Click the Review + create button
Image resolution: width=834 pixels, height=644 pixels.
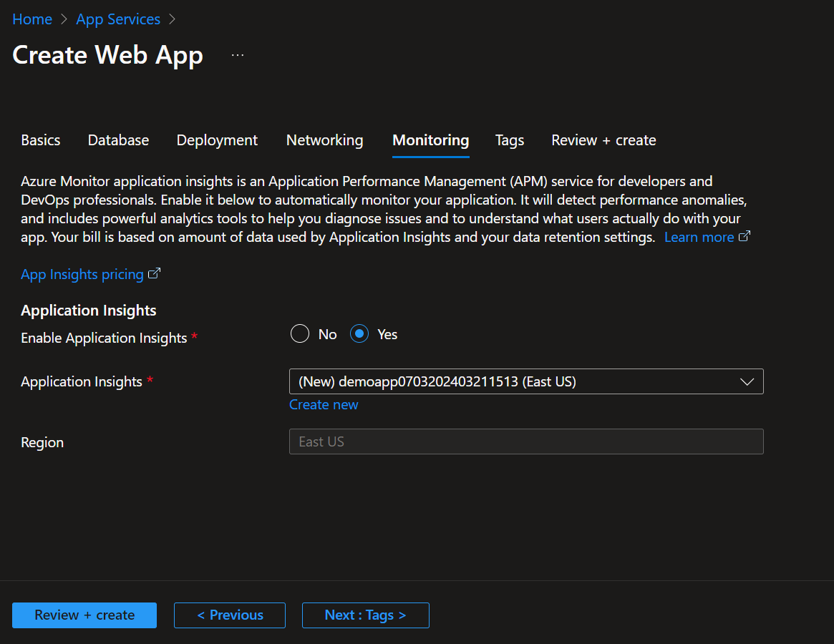(84, 615)
